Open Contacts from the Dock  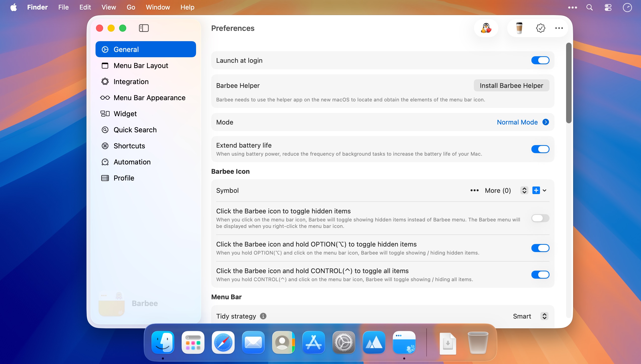tap(284, 342)
